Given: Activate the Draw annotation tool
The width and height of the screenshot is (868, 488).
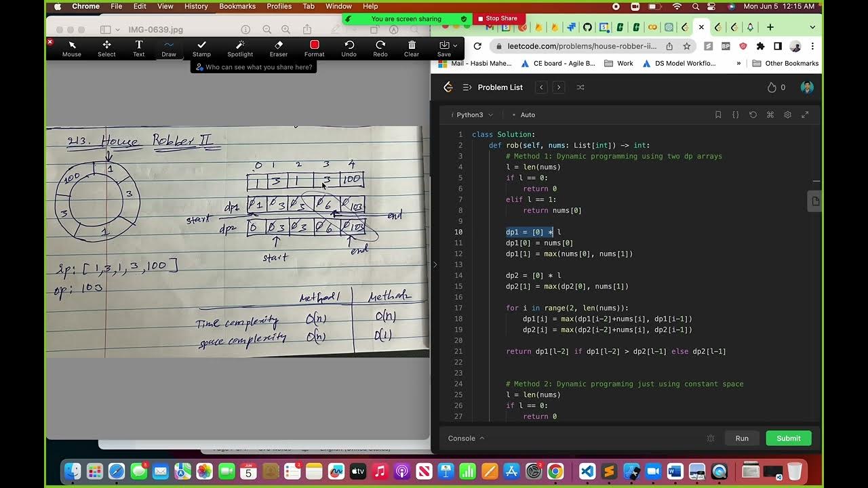Looking at the screenshot, I should coord(169,49).
